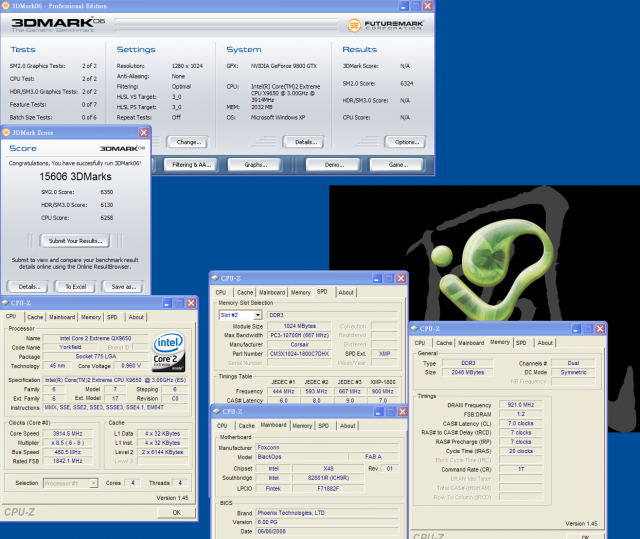Open Filtering & AA... settings
The width and height of the screenshot is (640, 539).
click(191, 165)
